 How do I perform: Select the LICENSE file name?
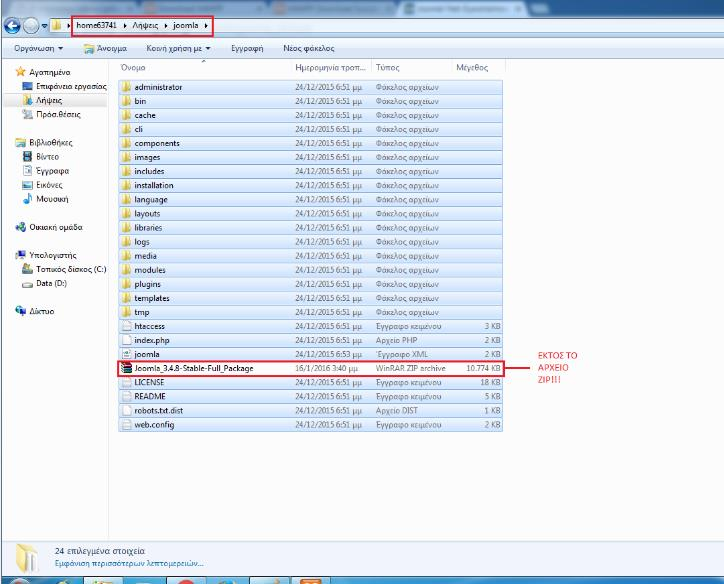pos(149,382)
